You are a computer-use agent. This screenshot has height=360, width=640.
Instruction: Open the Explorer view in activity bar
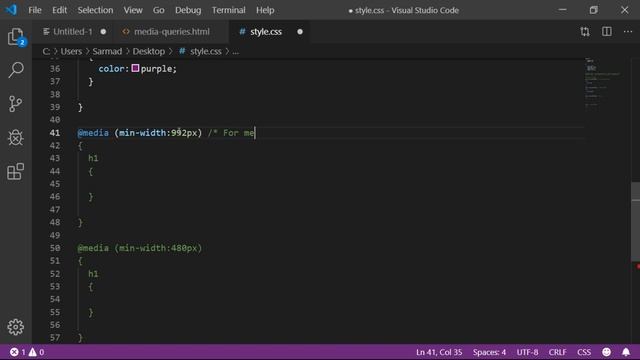tap(16, 37)
